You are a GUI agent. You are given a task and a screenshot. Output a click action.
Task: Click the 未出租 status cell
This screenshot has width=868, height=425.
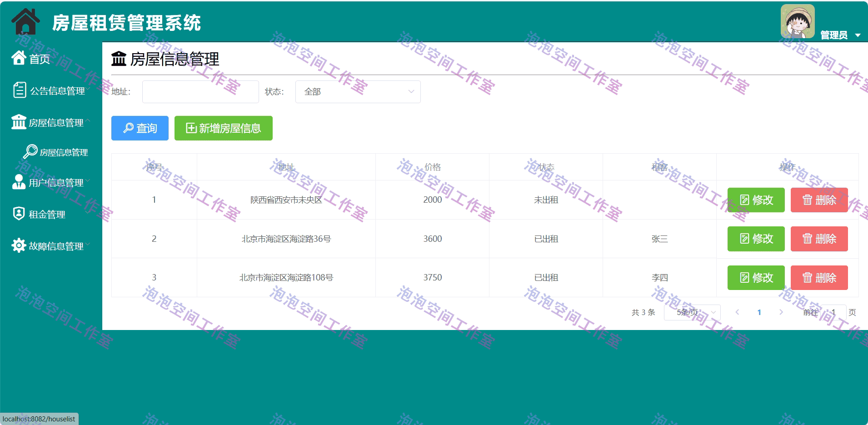546,200
